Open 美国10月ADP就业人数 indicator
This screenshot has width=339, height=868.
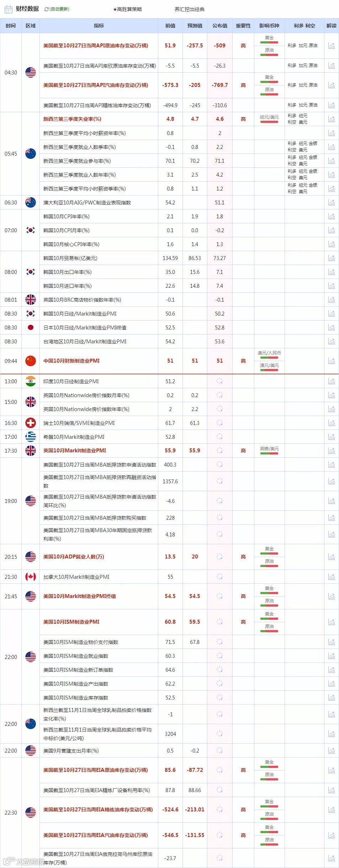point(74,557)
